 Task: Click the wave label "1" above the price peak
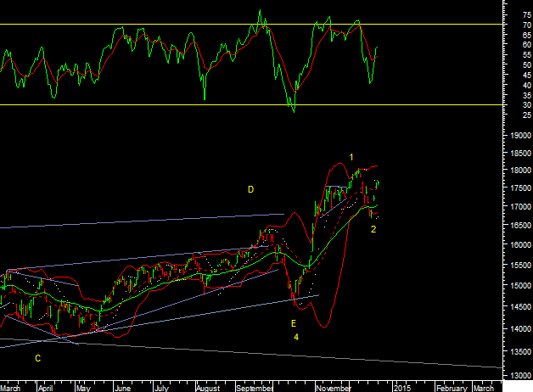click(351, 158)
